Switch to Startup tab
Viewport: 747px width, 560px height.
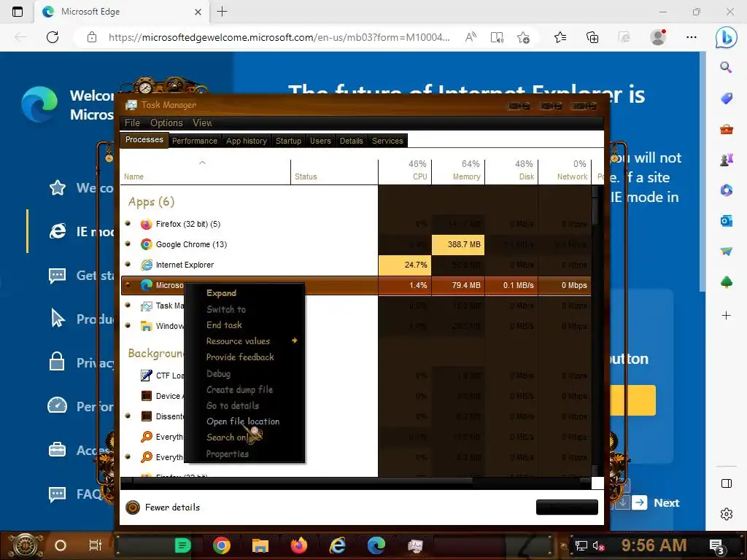[288, 141]
